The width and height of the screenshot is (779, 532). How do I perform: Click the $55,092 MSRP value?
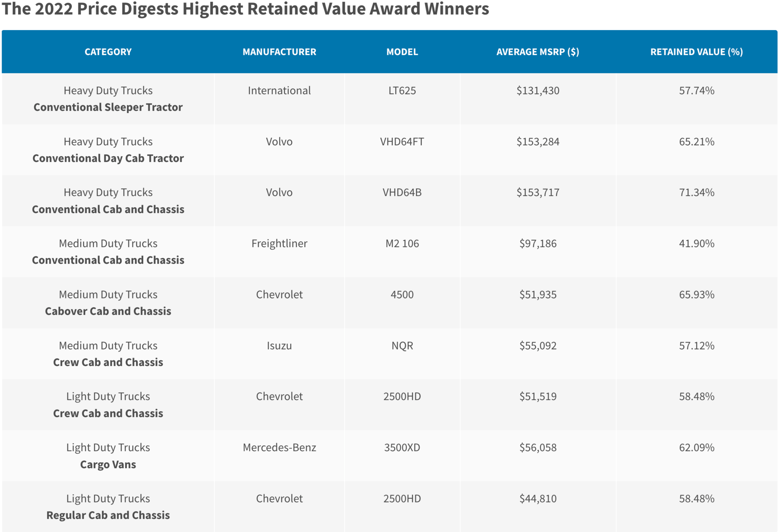click(538, 345)
